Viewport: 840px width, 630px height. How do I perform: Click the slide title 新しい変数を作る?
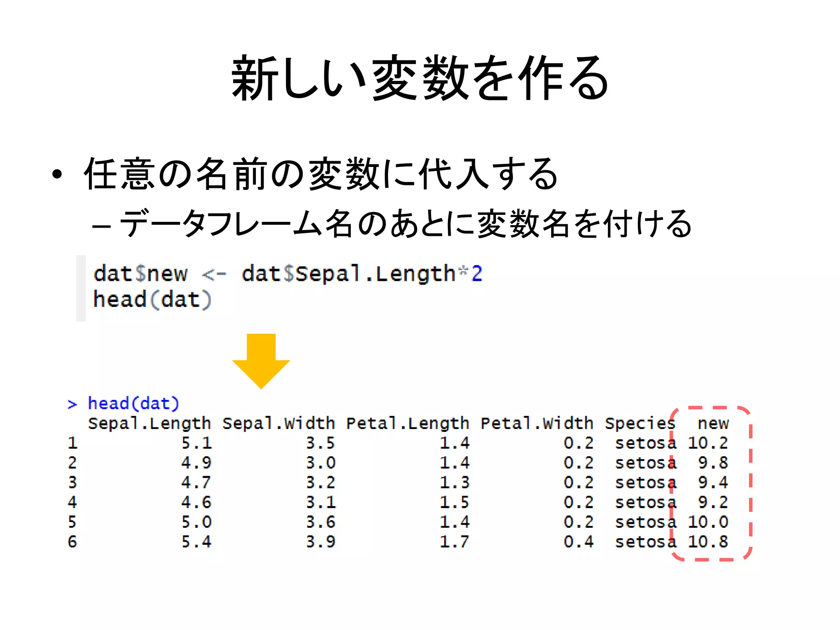[420, 78]
